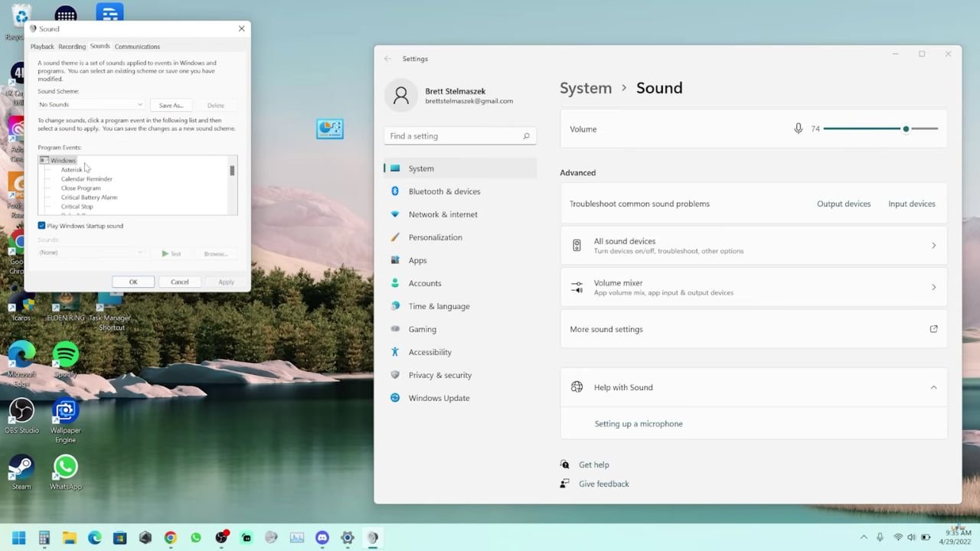Adjust the Volume slider at 74

point(906,129)
